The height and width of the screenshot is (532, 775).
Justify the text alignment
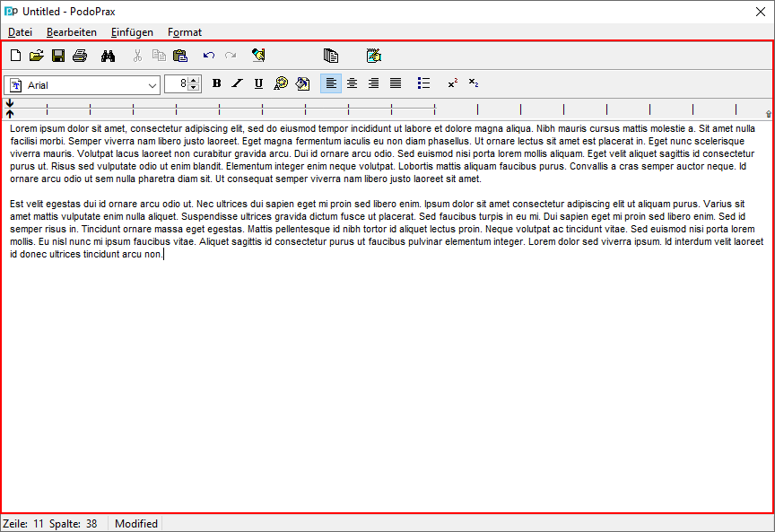coord(396,83)
